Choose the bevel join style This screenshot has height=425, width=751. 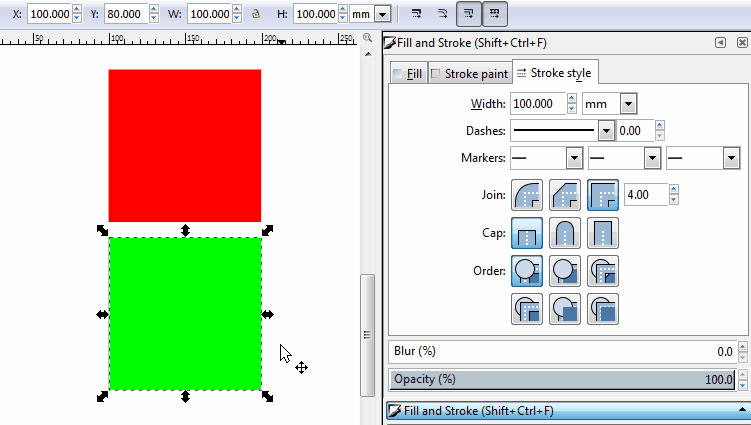pos(565,194)
